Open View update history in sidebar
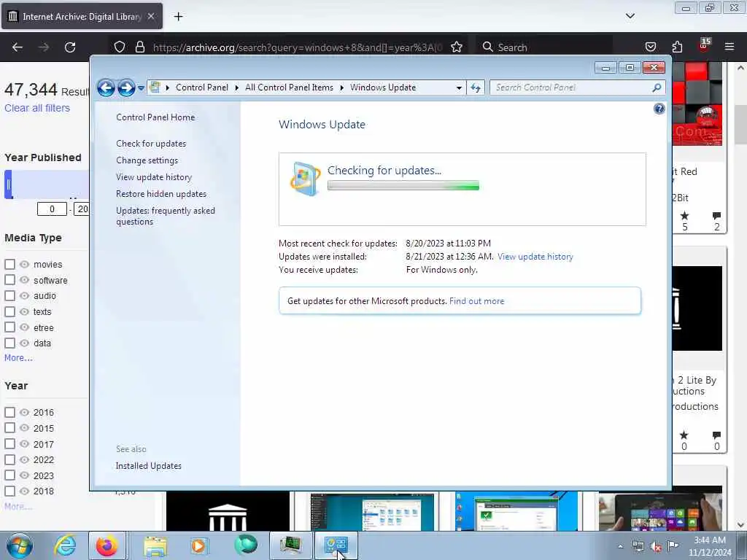The image size is (747, 560). 154,177
